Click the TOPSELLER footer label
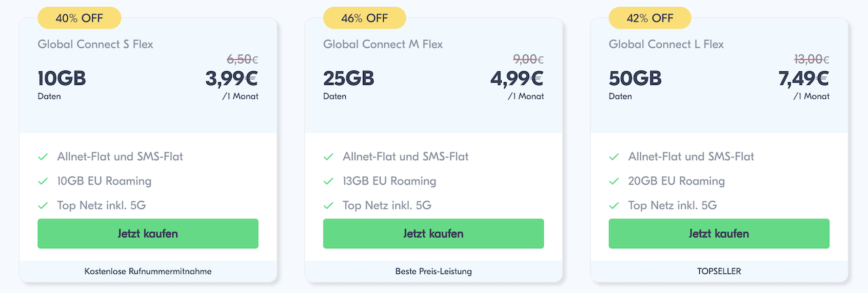Screen dimensions: 868x293 719,271
